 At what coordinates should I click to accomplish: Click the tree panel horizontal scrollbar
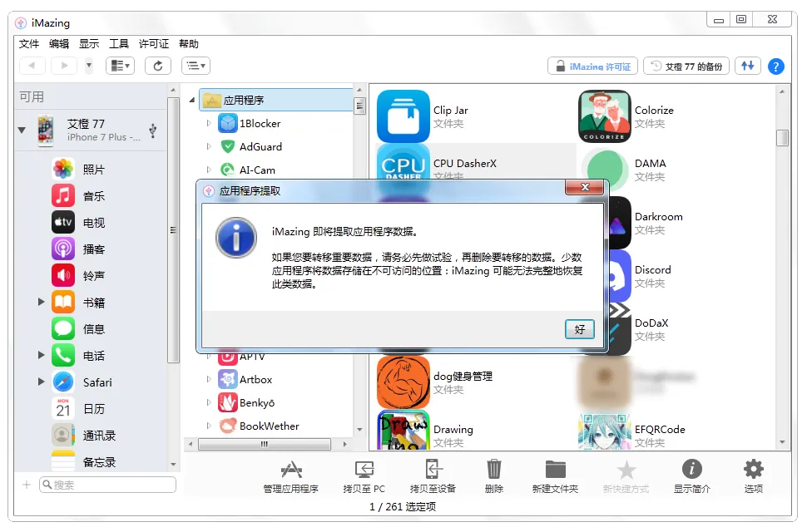tap(264, 444)
